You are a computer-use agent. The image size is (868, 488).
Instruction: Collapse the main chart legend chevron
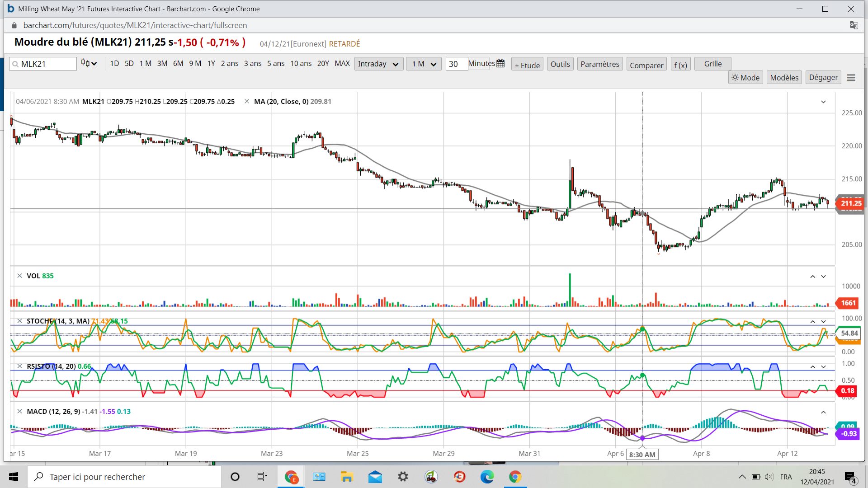click(x=823, y=102)
